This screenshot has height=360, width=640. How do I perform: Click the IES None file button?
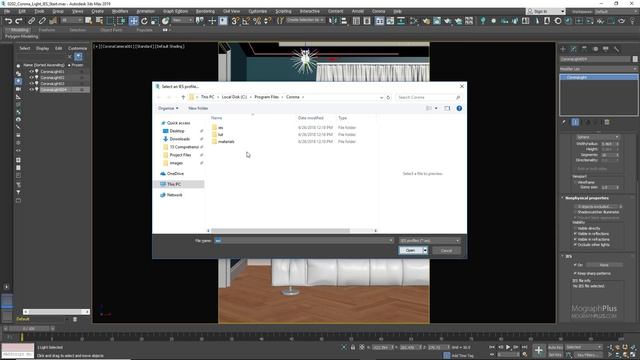[604, 265]
